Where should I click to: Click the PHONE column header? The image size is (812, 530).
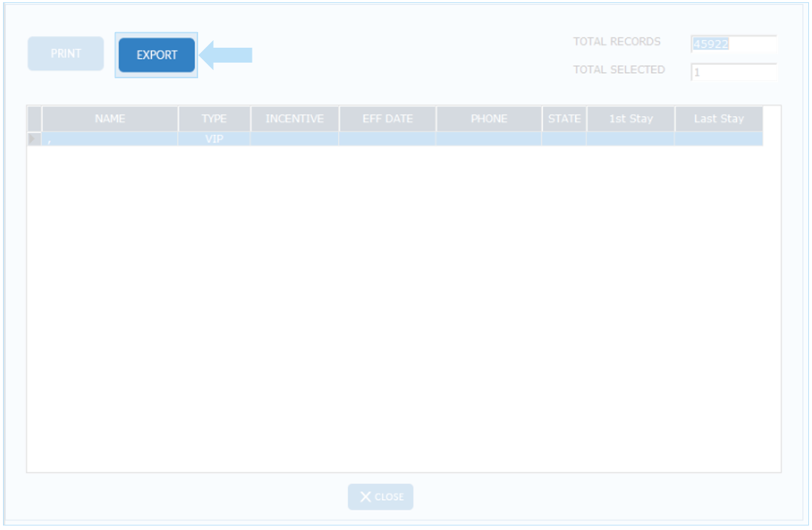point(489,119)
